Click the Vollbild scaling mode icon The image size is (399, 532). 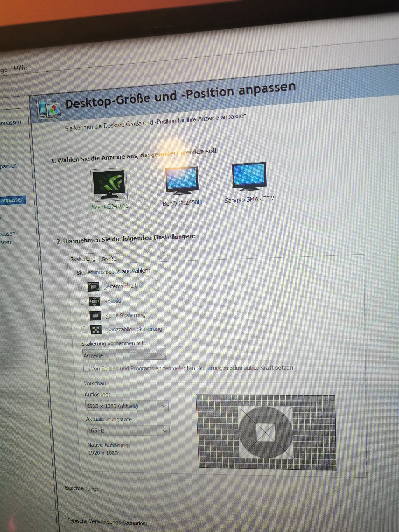pos(94,301)
